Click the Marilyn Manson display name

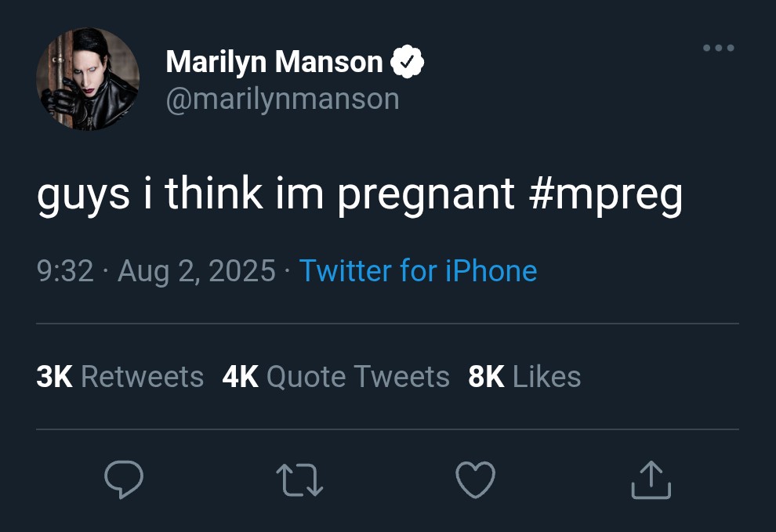click(274, 62)
